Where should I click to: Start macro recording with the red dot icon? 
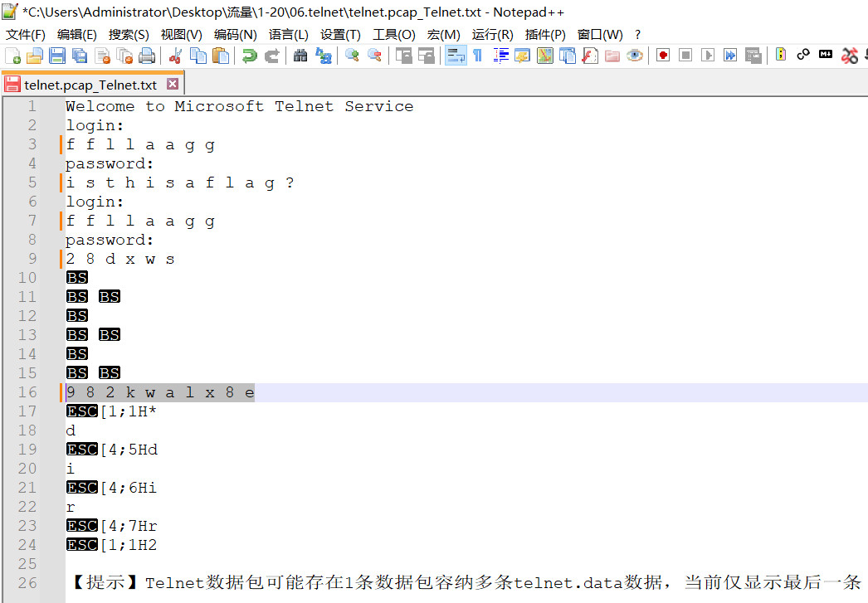click(x=663, y=56)
